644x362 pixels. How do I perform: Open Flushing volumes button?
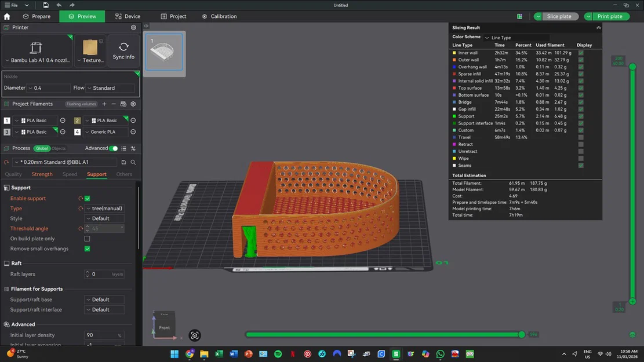[x=81, y=104]
